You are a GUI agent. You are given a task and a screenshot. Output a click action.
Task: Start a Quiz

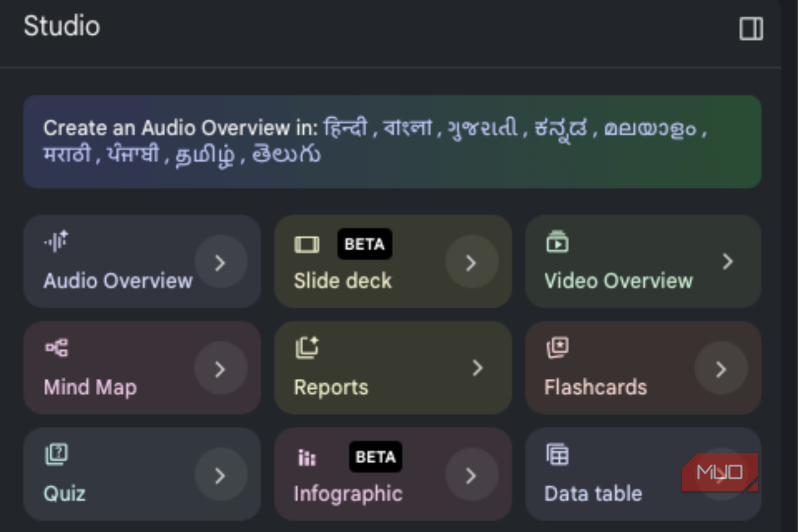click(142, 475)
